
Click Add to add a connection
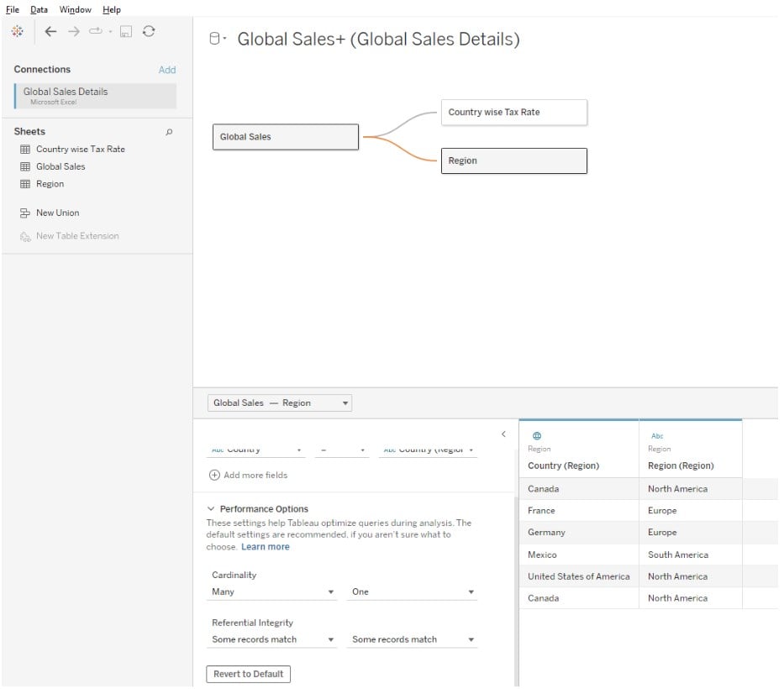pyautogui.click(x=167, y=70)
